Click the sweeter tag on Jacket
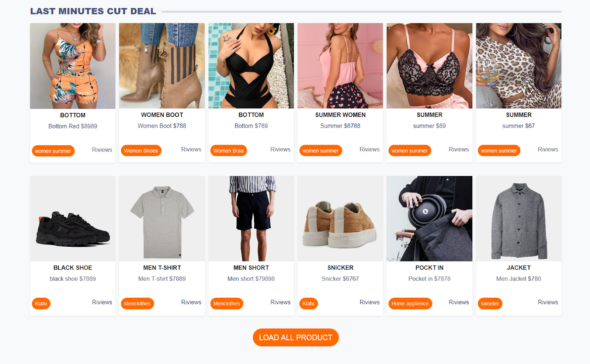590x364 pixels. coord(490,304)
